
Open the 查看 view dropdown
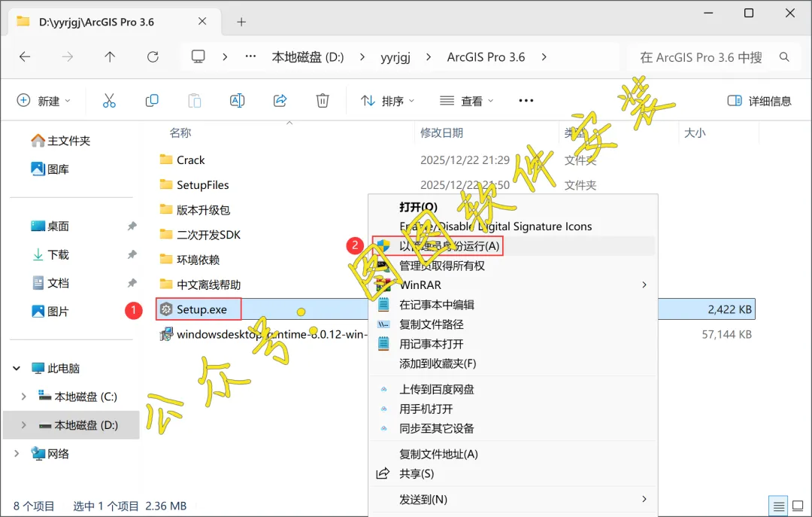[x=467, y=101]
